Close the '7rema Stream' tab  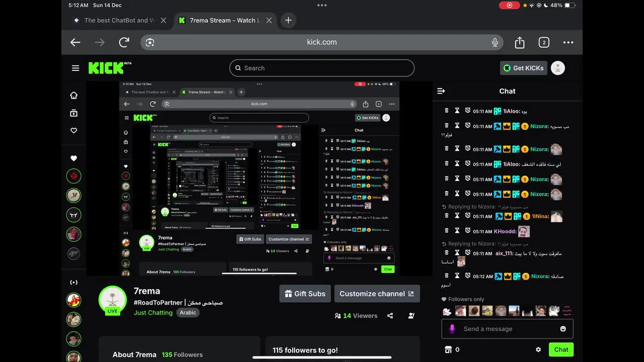coord(269,20)
